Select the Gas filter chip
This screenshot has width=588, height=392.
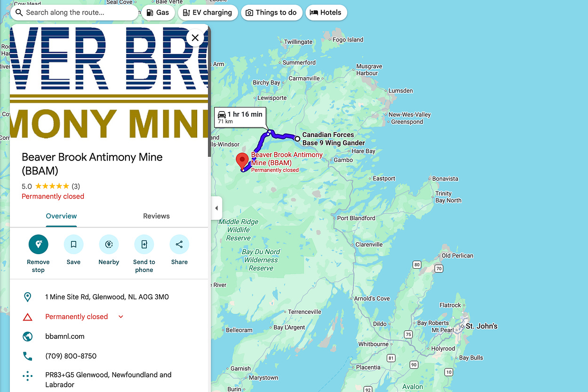click(158, 13)
